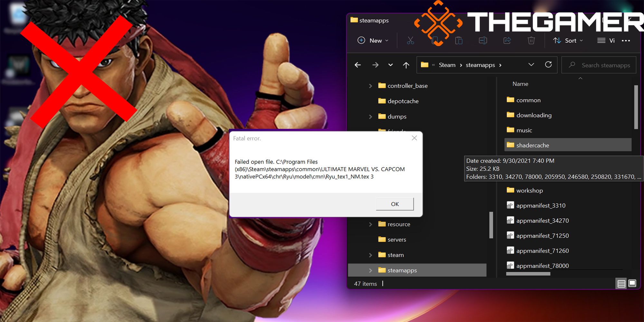The width and height of the screenshot is (644, 322).
Task: Click the Delete trash icon
Action: 531,41
